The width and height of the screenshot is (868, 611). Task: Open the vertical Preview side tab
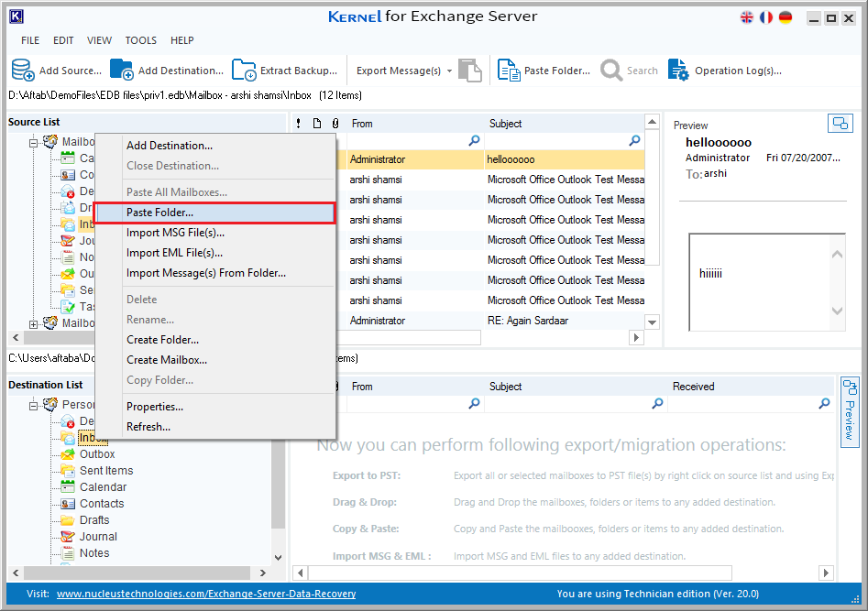point(849,412)
